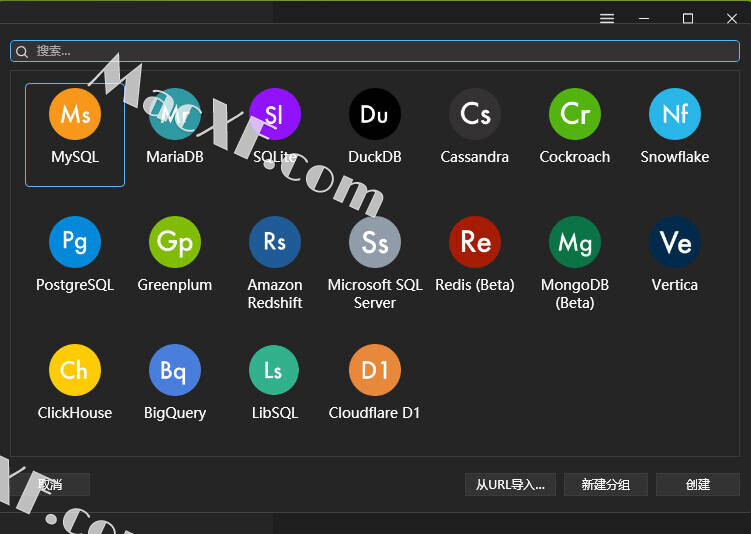
Task: Maximize the connection dialog window
Action: [688, 19]
